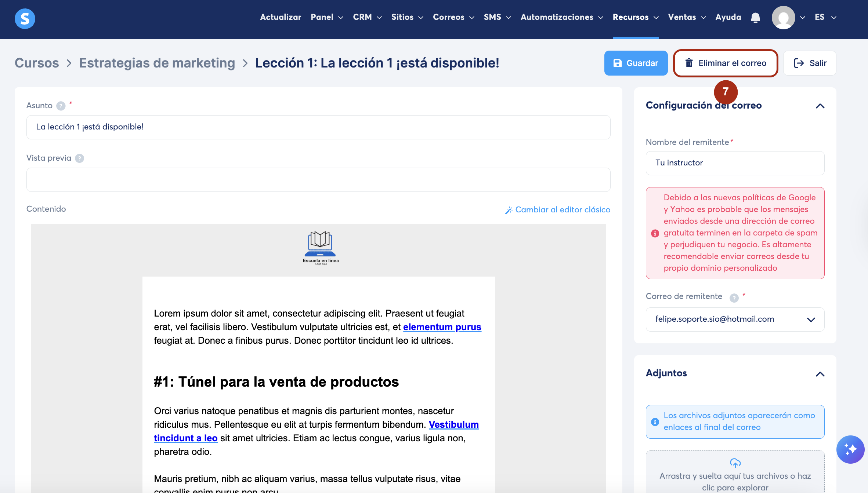This screenshot has width=868, height=493.
Task: Click the school logo image in the email
Action: pos(320,248)
